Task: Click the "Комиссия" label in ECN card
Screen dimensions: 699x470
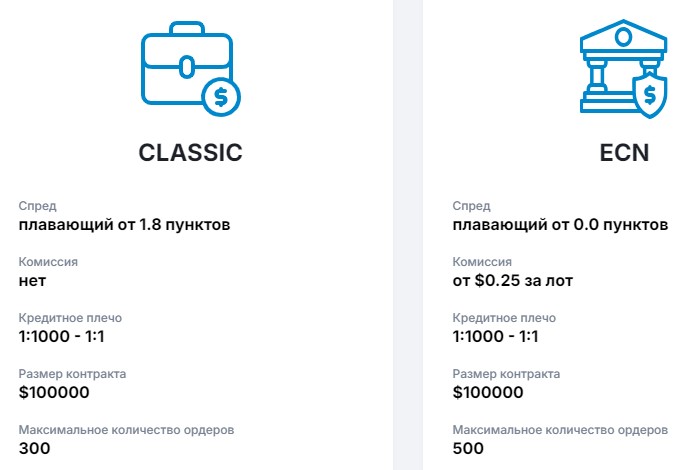Action: tap(485, 262)
